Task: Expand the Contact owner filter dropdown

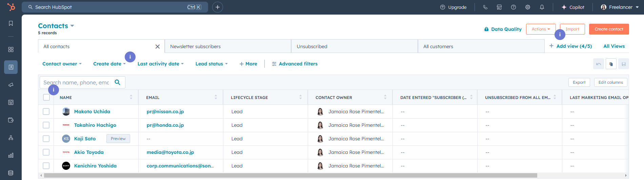Action: (x=62, y=64)
